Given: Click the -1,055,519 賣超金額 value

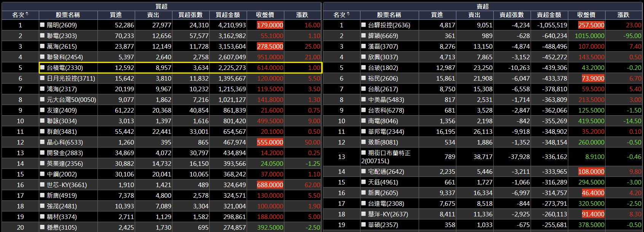Looking at the screenshot, I should coord(552,25).
